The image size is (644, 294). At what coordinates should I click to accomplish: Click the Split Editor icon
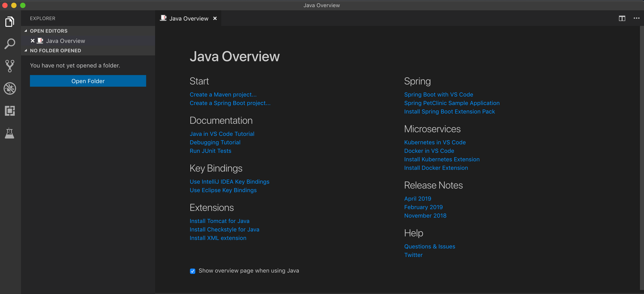point(622,18)
